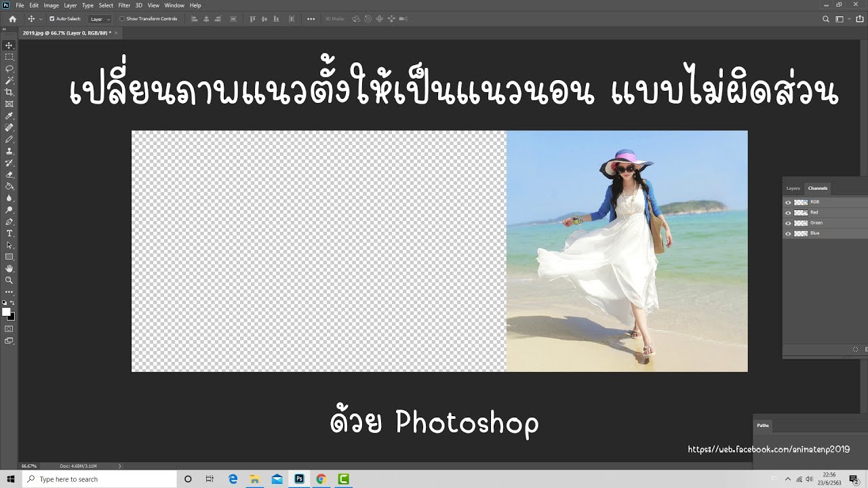
Task: Select the History Brush tool
Action: coord(9,163)
